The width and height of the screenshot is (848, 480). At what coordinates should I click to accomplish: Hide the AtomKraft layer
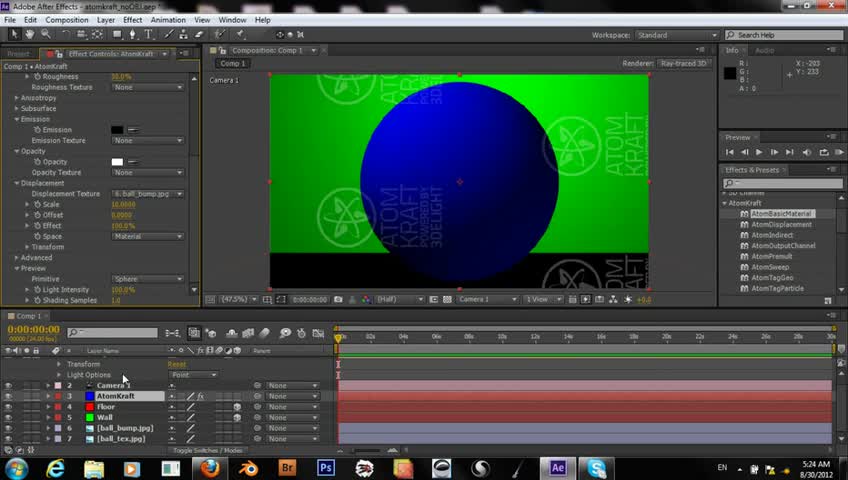(8, 396)
